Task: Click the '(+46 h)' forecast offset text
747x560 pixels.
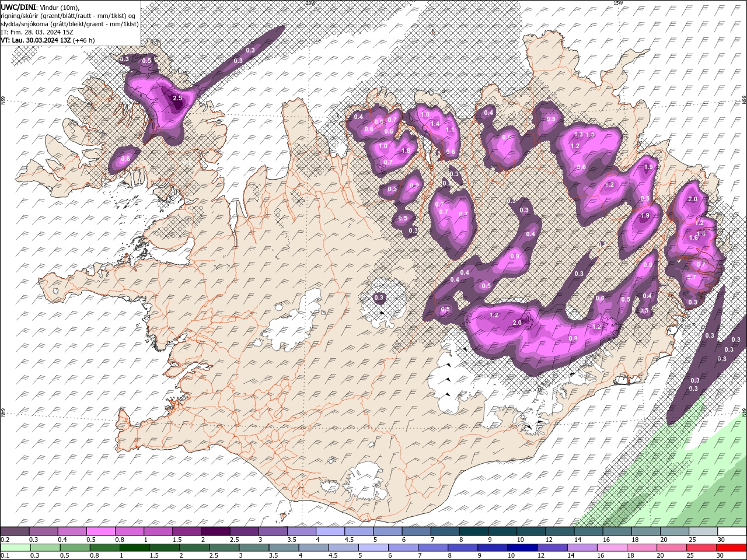Action: (x=84, y=40)
